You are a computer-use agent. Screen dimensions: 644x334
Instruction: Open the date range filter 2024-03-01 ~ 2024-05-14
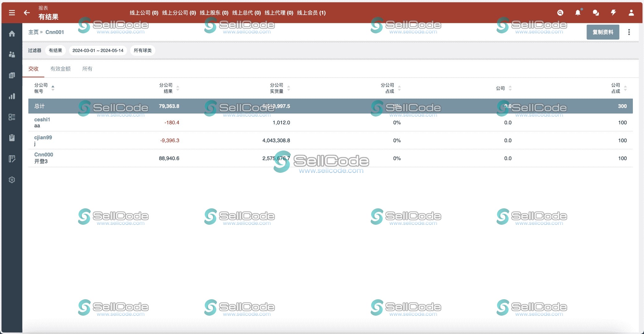pyautogui.click(x=98, y=50)
